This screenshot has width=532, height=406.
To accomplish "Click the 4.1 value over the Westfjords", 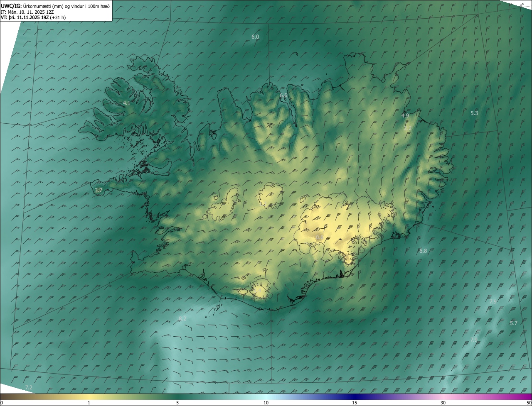I will point(127,103).
